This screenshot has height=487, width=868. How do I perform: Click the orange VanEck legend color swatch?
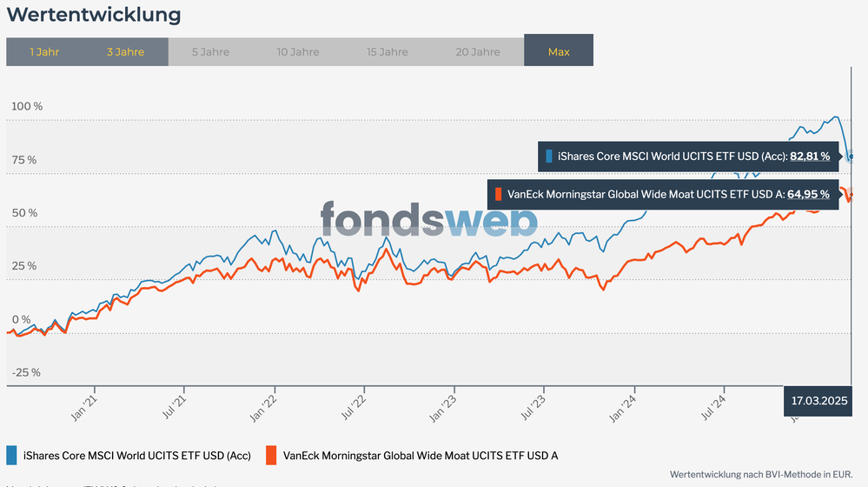point(271,456)
